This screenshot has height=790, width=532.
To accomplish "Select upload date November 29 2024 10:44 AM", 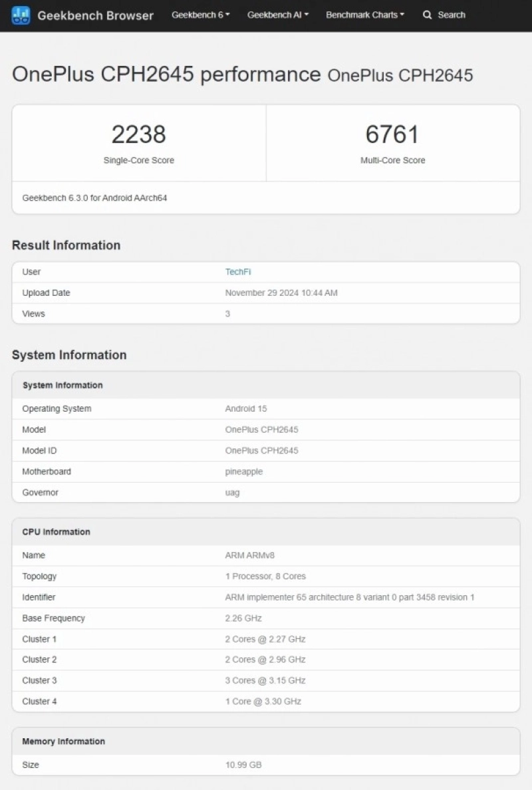I will 281,293.
